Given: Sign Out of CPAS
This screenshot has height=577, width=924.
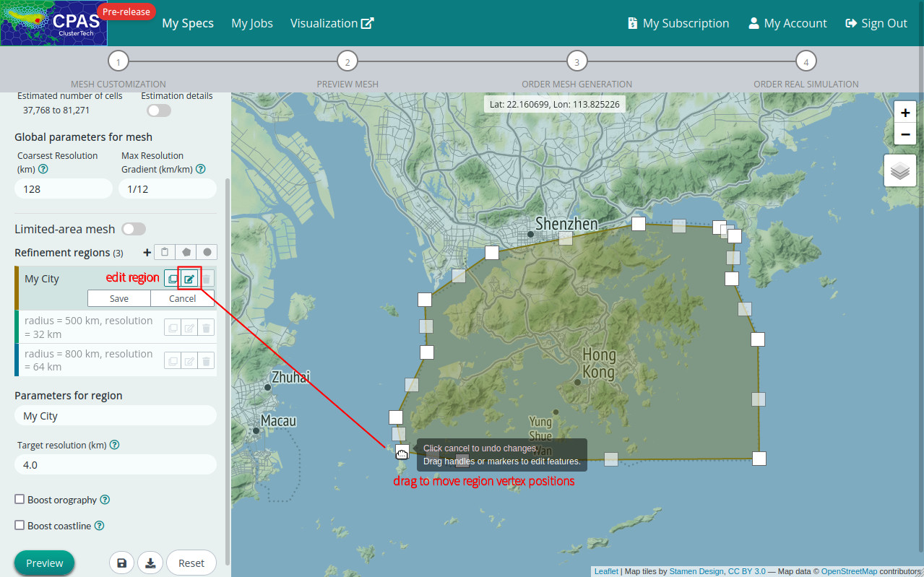Looking at the screenshot, I should [x=876, y=23].
